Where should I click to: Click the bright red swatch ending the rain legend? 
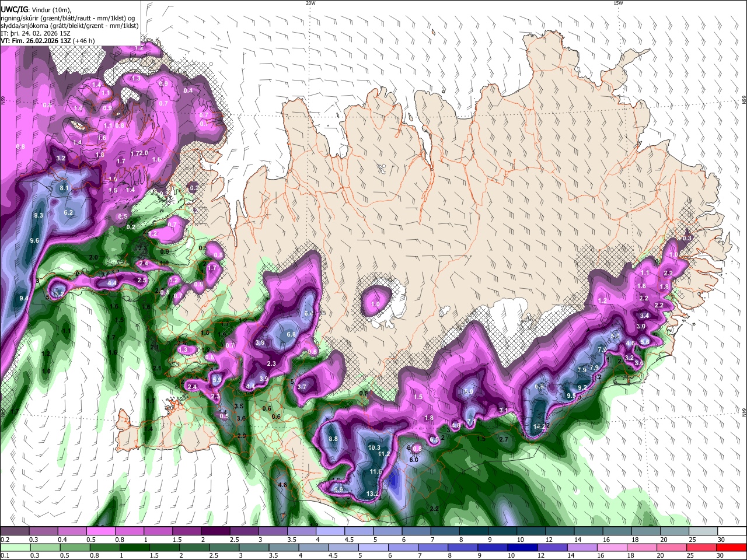coord(731,547)
